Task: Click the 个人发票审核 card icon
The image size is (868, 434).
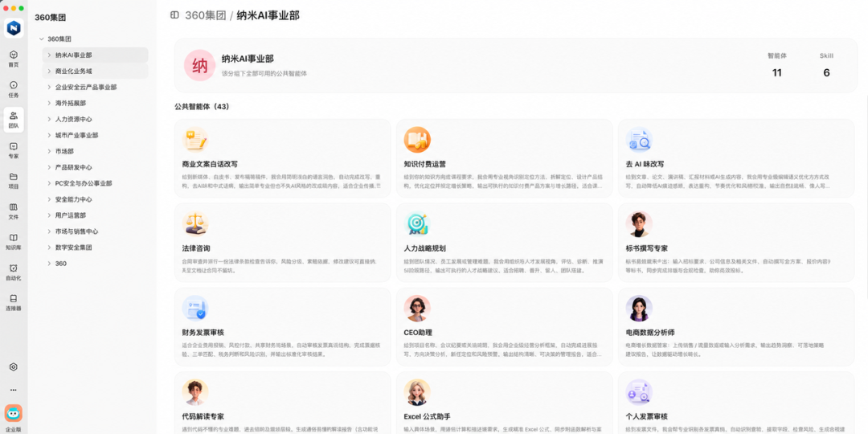Action: click(640, 392)
